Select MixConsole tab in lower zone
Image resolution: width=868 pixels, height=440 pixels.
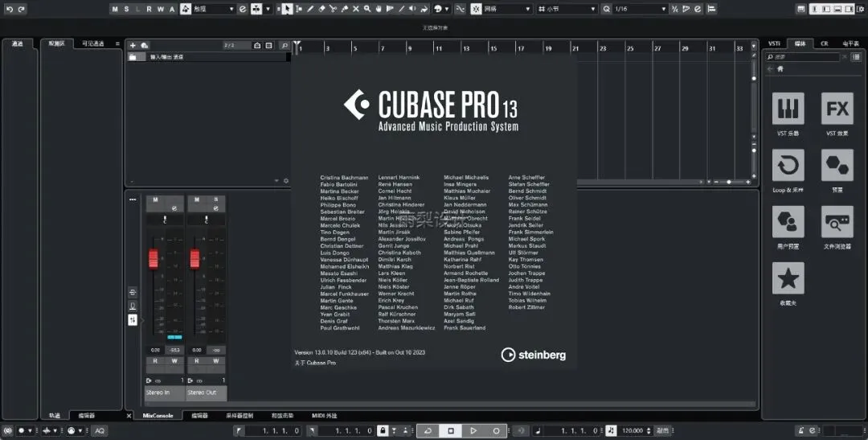[x=158, y=416]
